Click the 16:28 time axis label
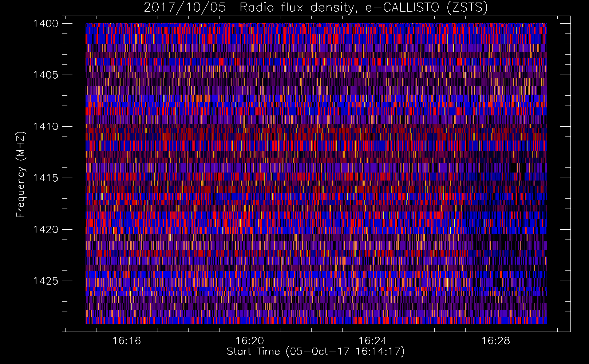This screenshot has width=589, height=364. tap(496, 341)
